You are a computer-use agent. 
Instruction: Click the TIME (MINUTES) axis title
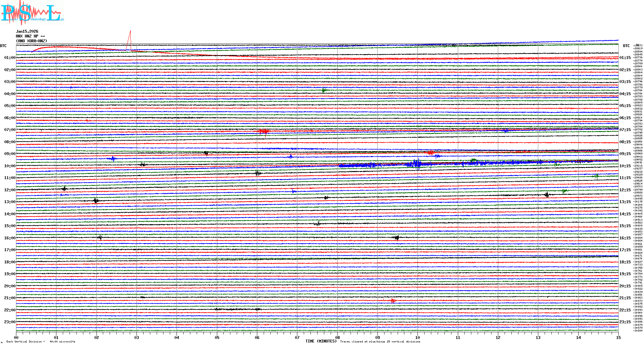point(321,341)
